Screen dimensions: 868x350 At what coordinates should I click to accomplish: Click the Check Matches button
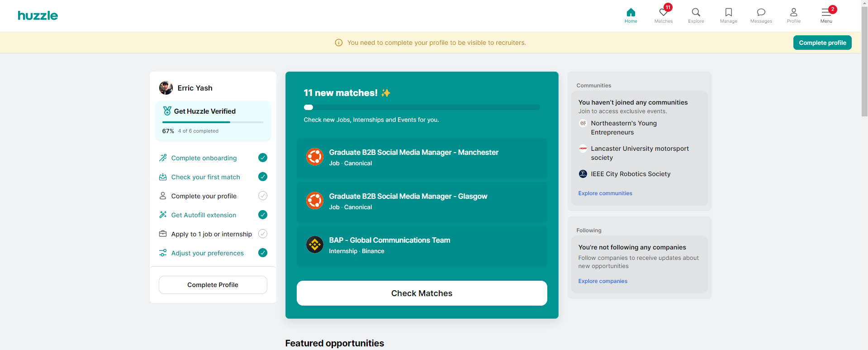(x=422, y=293)
